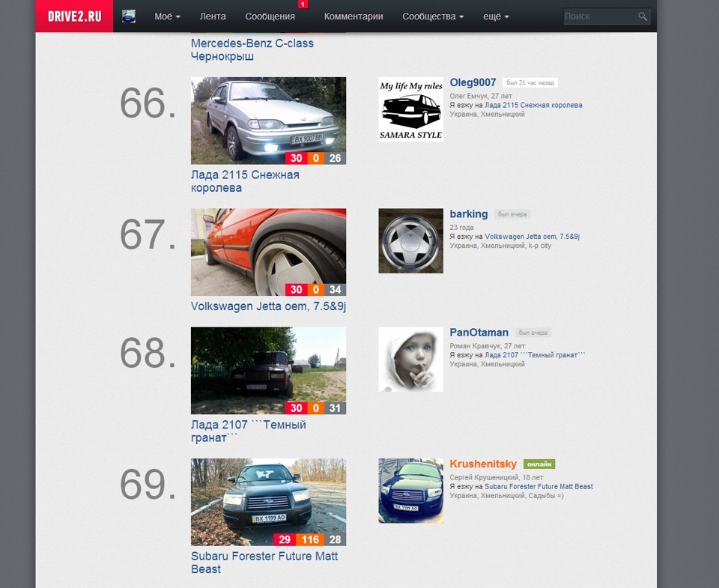Image resolution: width=719 pixels, height=588 pixels.
Task: Click the orange 0 counter on Лада 2107 photo
Action: [x=315, y=408]
